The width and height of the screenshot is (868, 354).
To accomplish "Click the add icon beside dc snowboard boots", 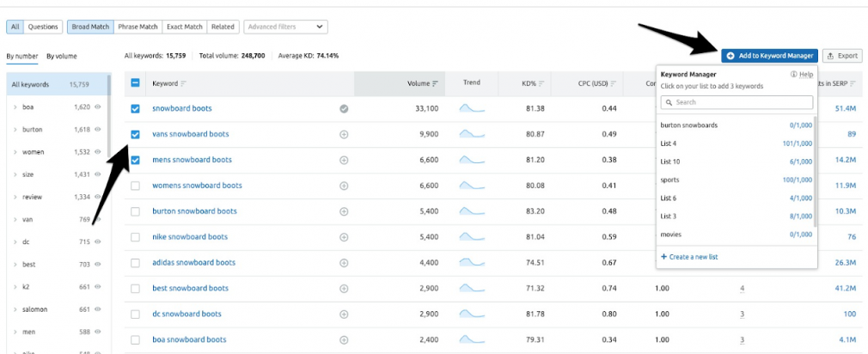I will click(344, 314).
